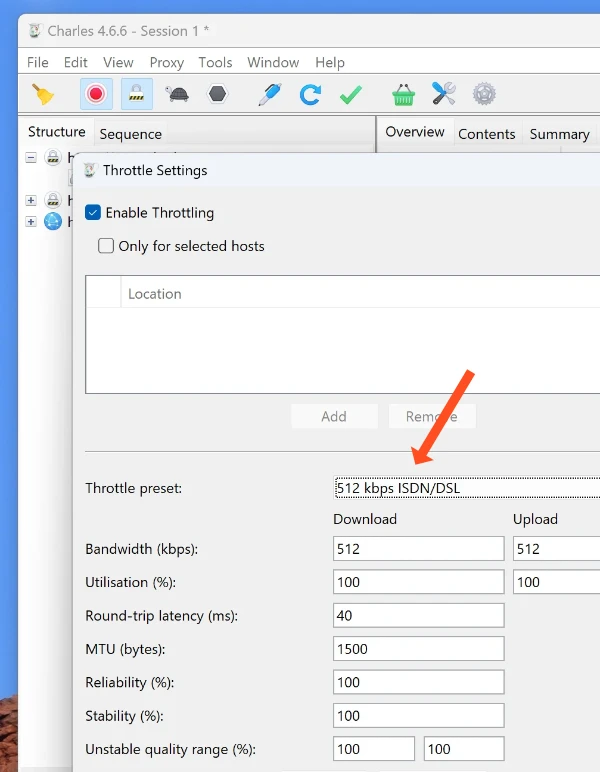Click the green basket Publish Gist icon
The width and height of the screenshot is (600, 772).
click(x=404, y=94)
